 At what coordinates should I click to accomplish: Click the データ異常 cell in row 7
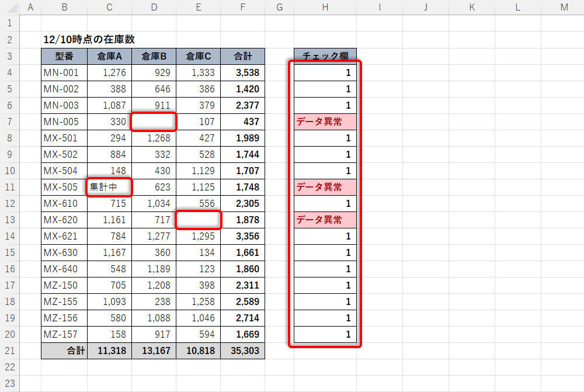pos(325,122)
